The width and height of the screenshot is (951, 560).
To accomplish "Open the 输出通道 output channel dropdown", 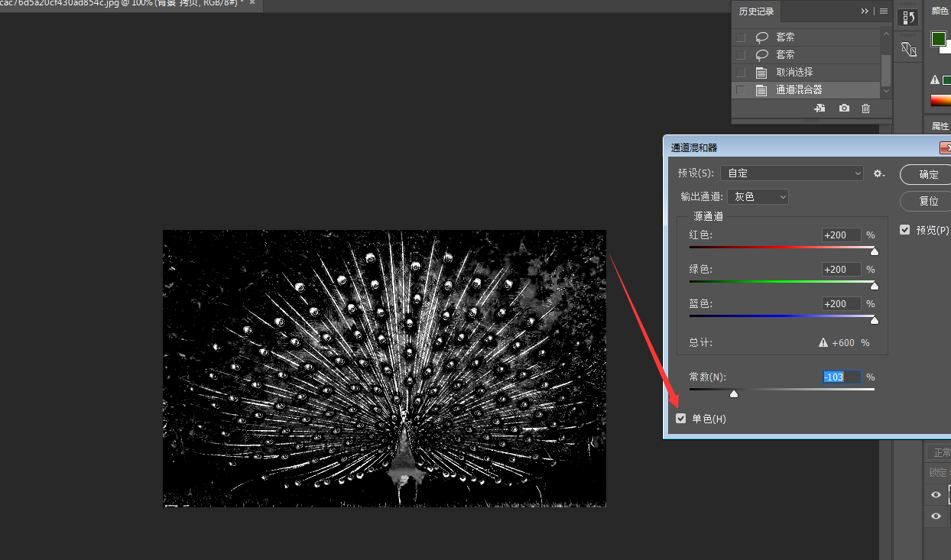I will coord(758,196).
